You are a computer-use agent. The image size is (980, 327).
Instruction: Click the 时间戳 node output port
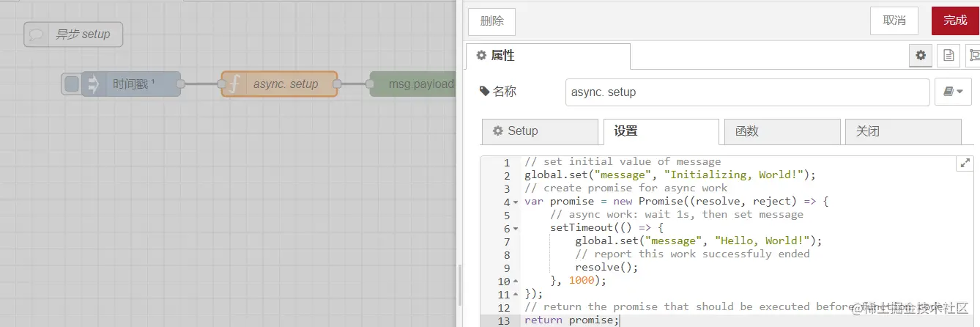pos(181,84)
